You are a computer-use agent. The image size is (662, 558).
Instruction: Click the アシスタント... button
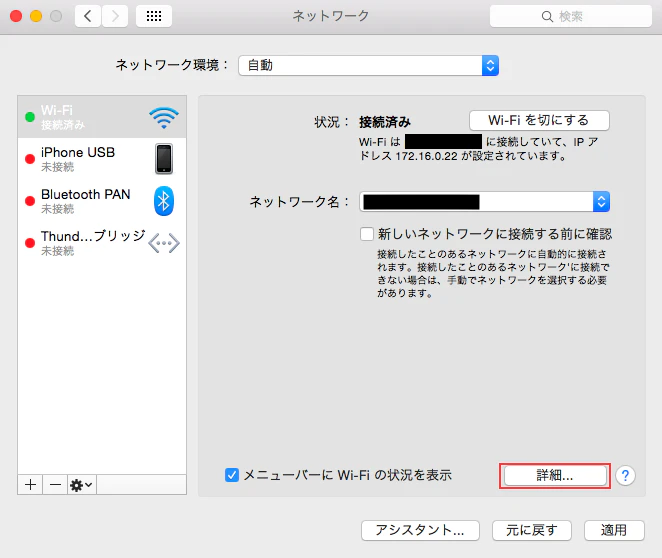pyautogui.click(x=420, y=530)
